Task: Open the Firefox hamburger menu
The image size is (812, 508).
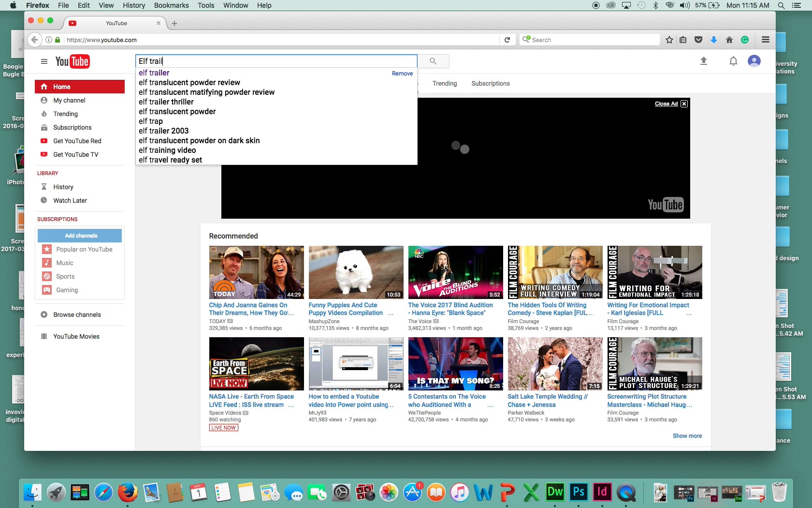Action: (x=766, y=40)
